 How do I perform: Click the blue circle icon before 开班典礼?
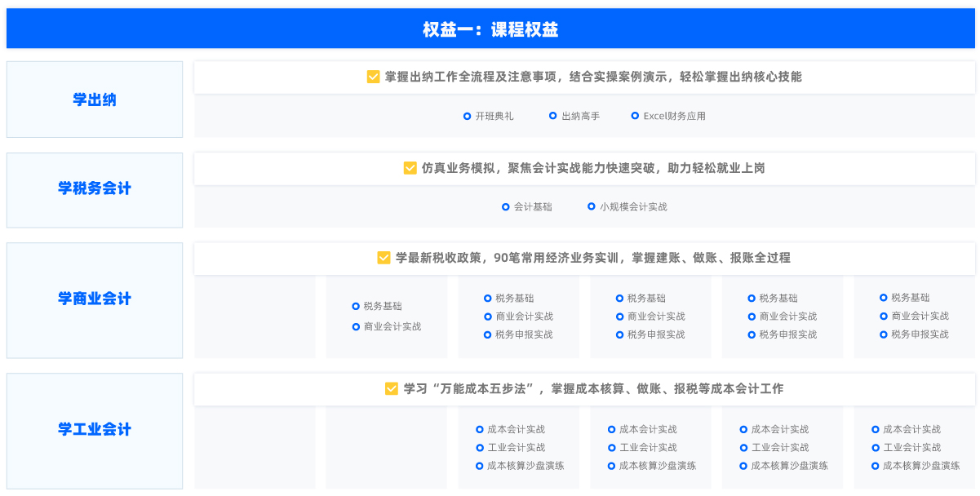[467, 116]
